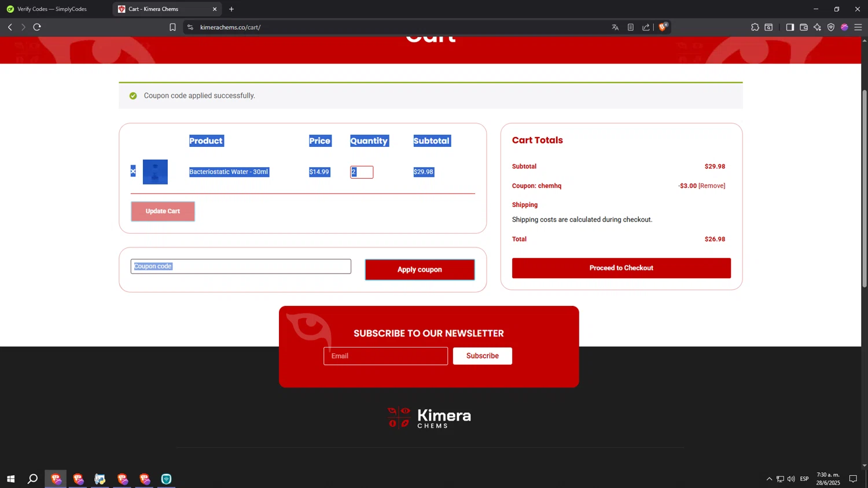Open the network icon in system tray
This screenshot has width=868, height=488.
tap(780, 479)
